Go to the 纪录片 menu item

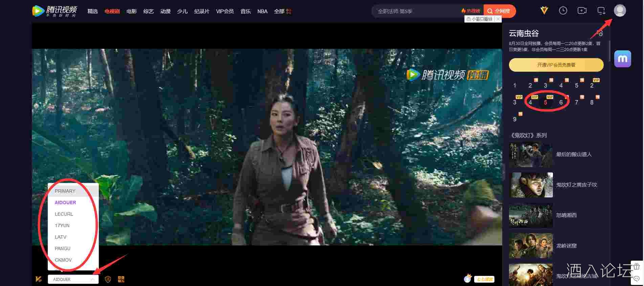[202, 11]
